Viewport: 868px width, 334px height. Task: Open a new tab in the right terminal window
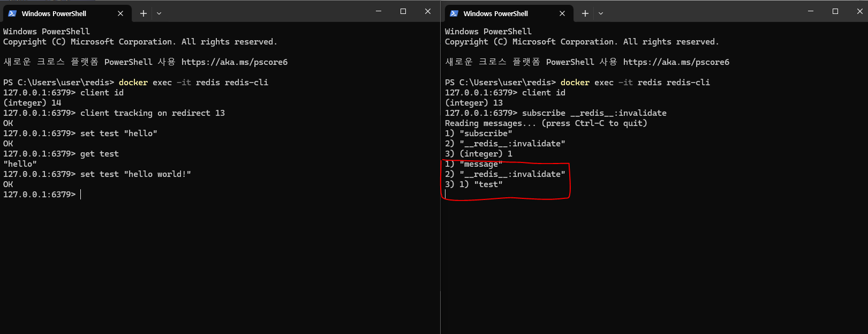585,13
